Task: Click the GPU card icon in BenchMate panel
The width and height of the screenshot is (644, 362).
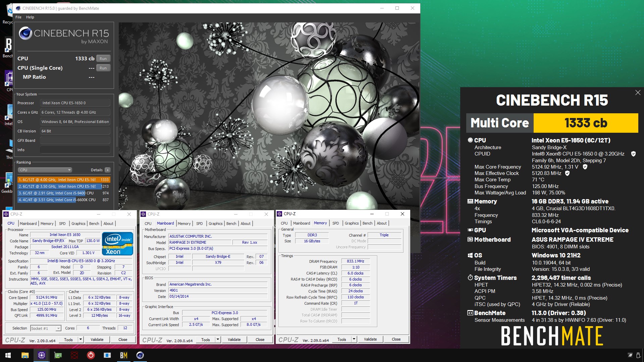Action: tap(470, 230)
